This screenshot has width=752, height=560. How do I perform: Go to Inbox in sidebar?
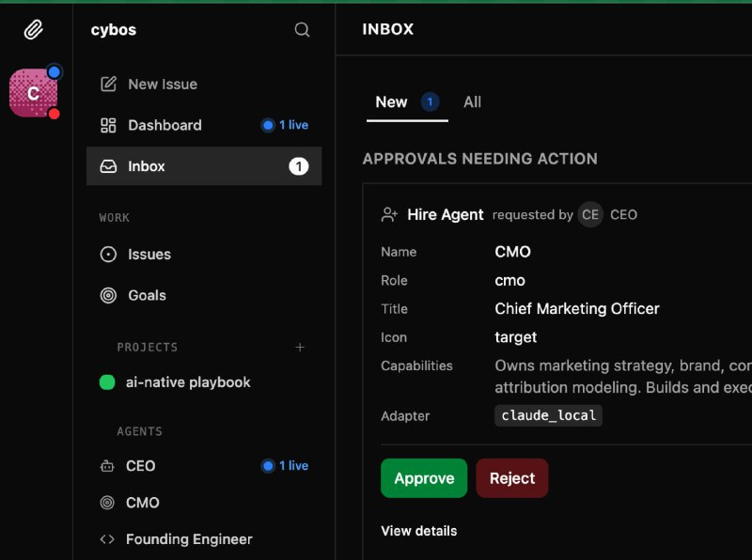[x=147, y=166]
